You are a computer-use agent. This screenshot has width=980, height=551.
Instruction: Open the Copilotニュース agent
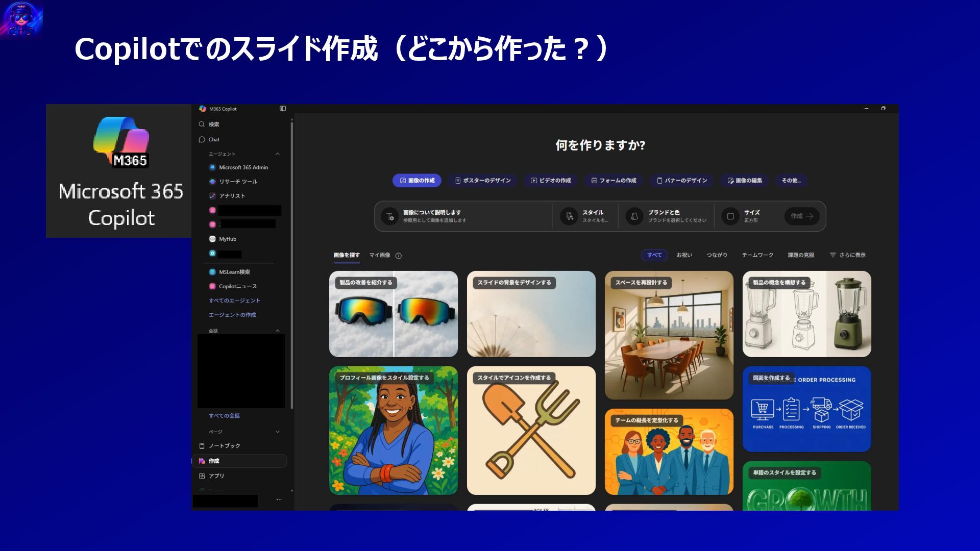pyautogui.click(x=239, y=286)
